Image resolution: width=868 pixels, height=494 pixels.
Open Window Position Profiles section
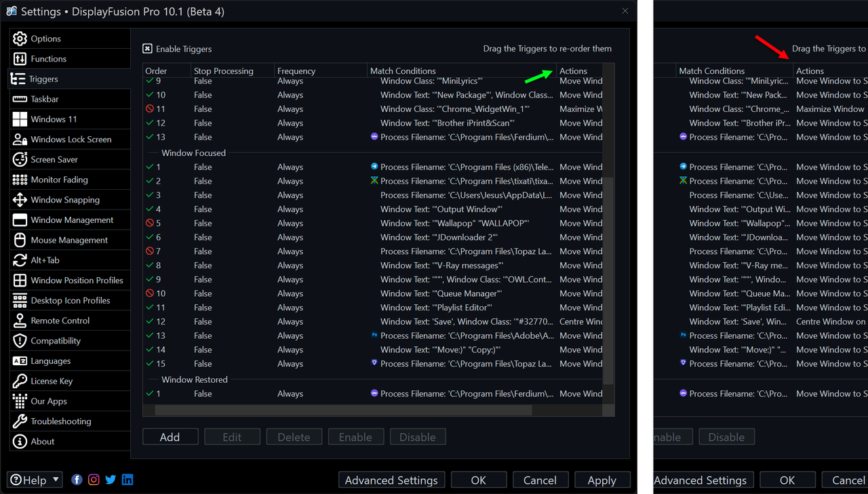pyautogui.click(x=69, y=280)
